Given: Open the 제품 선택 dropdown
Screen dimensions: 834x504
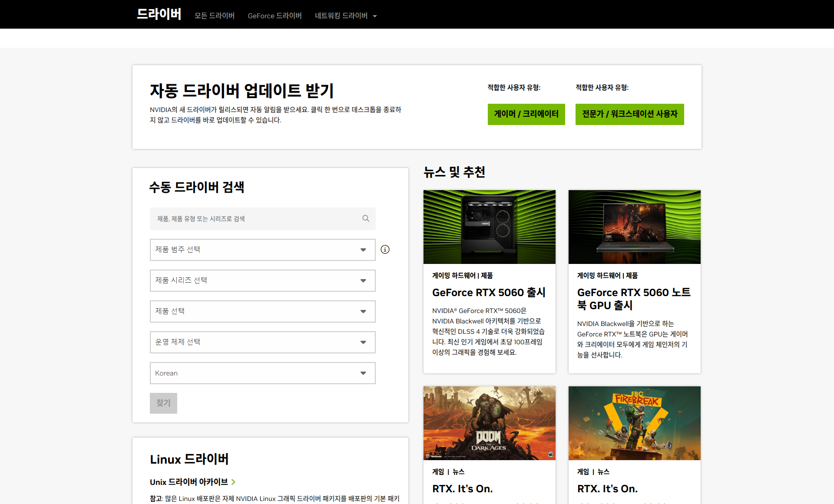Looking at the screenshot, I should point(262,311).
